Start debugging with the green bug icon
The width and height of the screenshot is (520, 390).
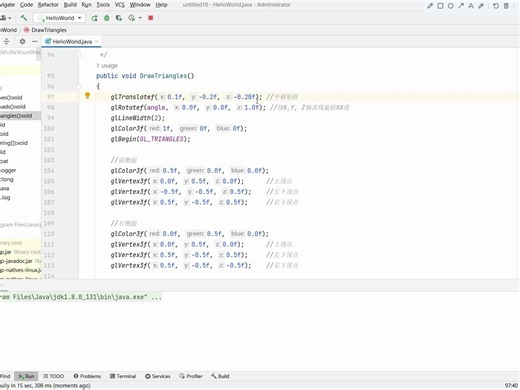tap(107, 18)
